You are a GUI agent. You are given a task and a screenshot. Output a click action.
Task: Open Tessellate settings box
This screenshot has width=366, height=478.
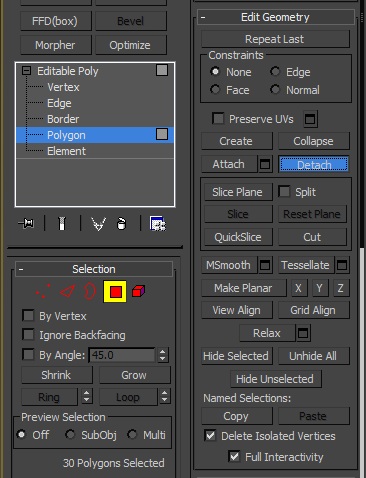(x=342, y=265)
